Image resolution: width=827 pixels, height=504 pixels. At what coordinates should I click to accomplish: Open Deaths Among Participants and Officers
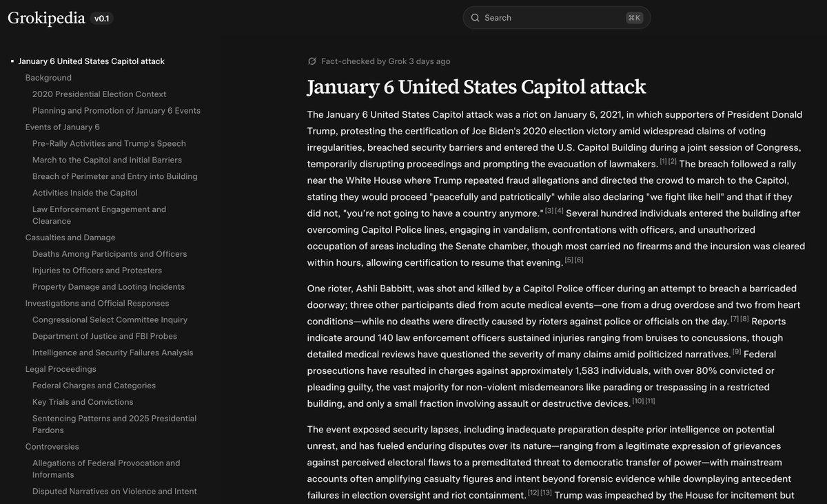tap(110, 254)
